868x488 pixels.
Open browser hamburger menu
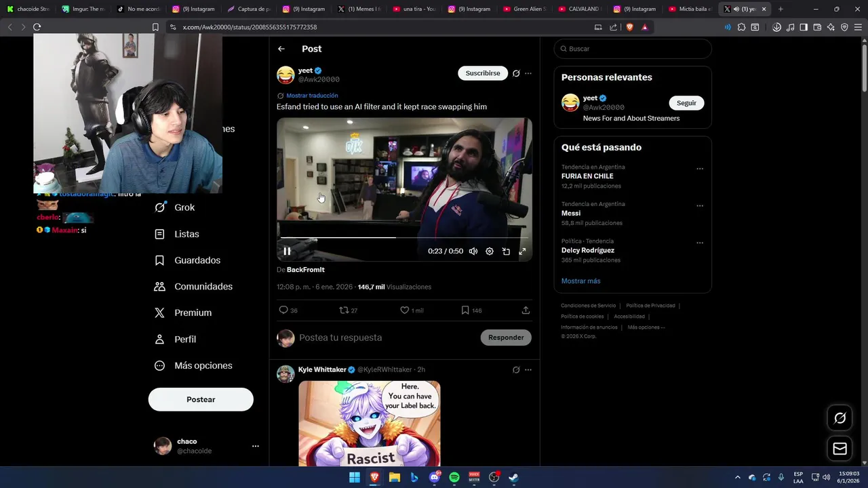click(858, 27)
